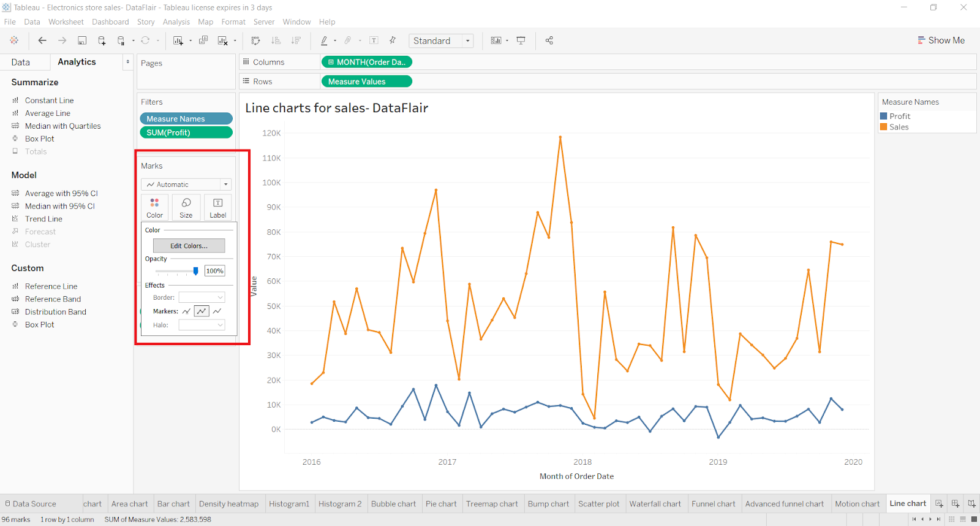Click Distribution Band custom item
Image resolution: width=980 pixels, height=526 pixels.
(55, 312)
